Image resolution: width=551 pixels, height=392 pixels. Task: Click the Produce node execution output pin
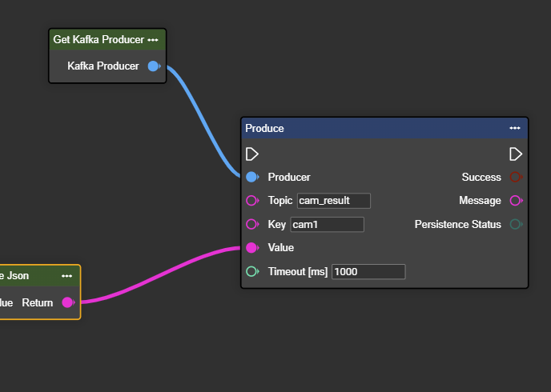[516, 154]
